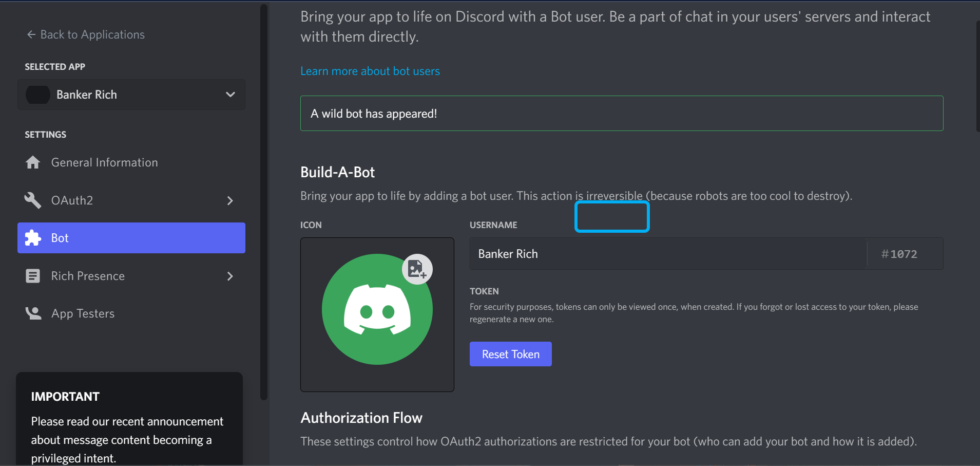The image size is (980, 466).
Task: Click the App Testers people icon
Action: pos(33,313)
